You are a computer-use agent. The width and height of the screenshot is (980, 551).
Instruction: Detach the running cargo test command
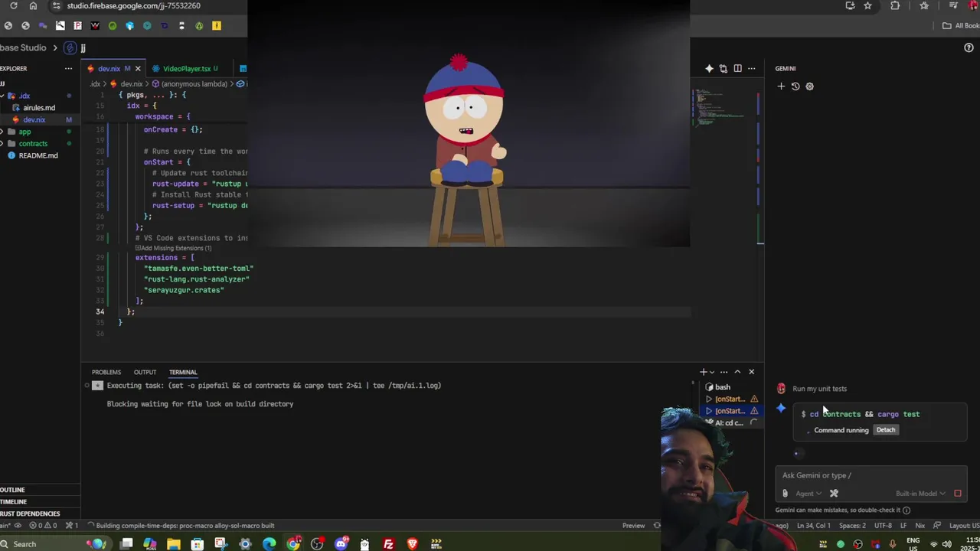tap(886, 430)
